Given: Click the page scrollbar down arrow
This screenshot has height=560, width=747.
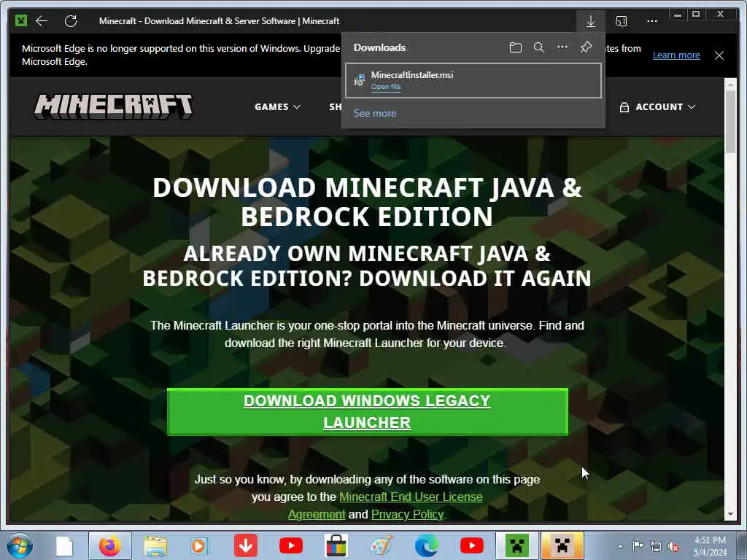Looking at the screenshot, I should click(730, 514).
